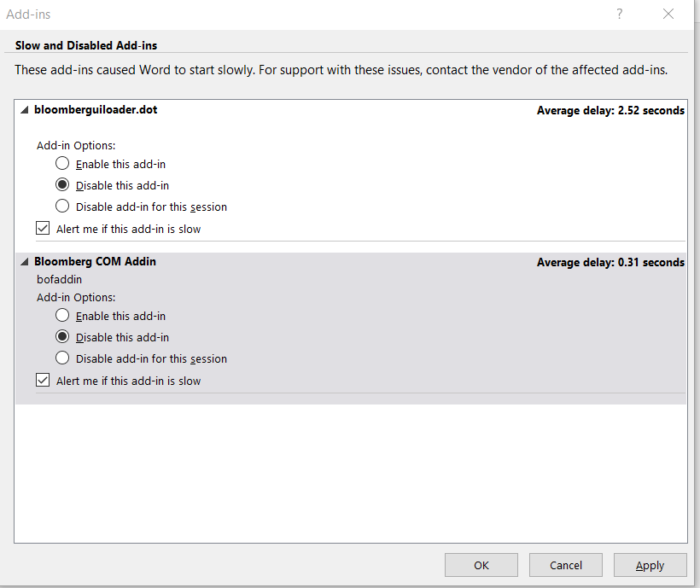Confirm changes with the OK button
Viewport: 700px width, 588px height.
pos(481,564)
